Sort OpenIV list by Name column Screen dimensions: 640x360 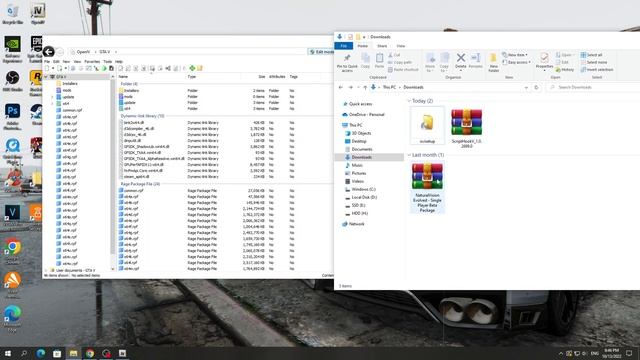pos(123,77)
